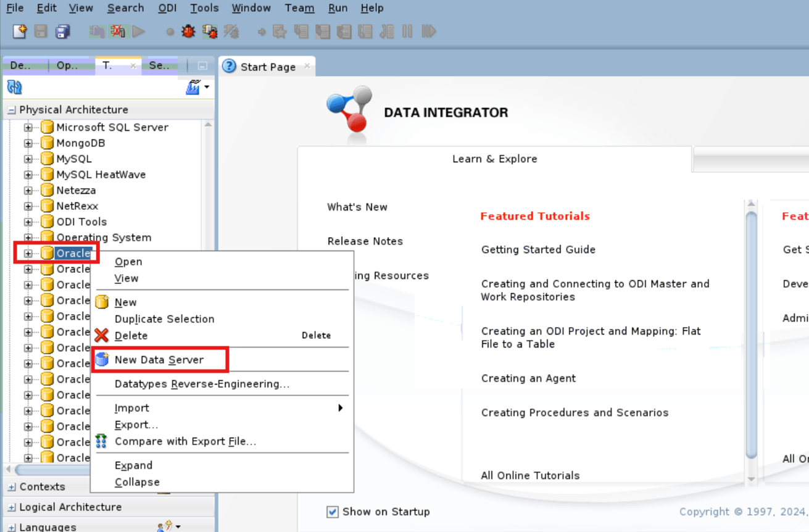The height and width of the screenshot is (532, 809).
Task: Click the Start Page help question-mark icon
Action: pos(228,66)
